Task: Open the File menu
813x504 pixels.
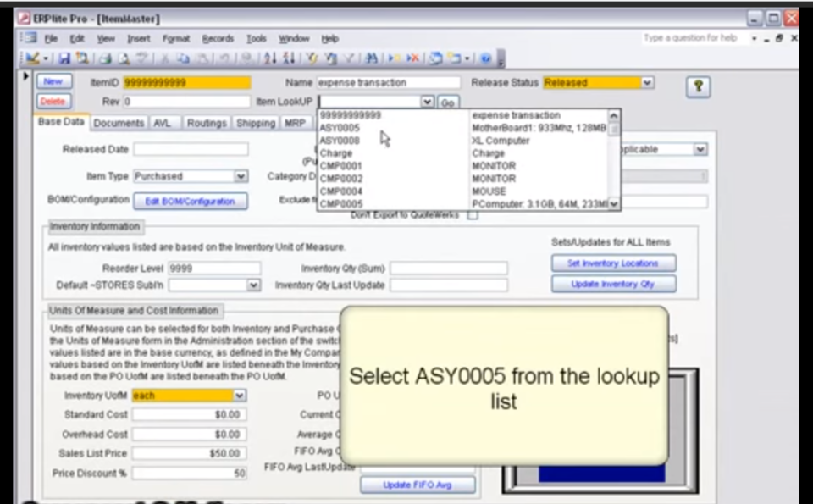Action: 51,38
